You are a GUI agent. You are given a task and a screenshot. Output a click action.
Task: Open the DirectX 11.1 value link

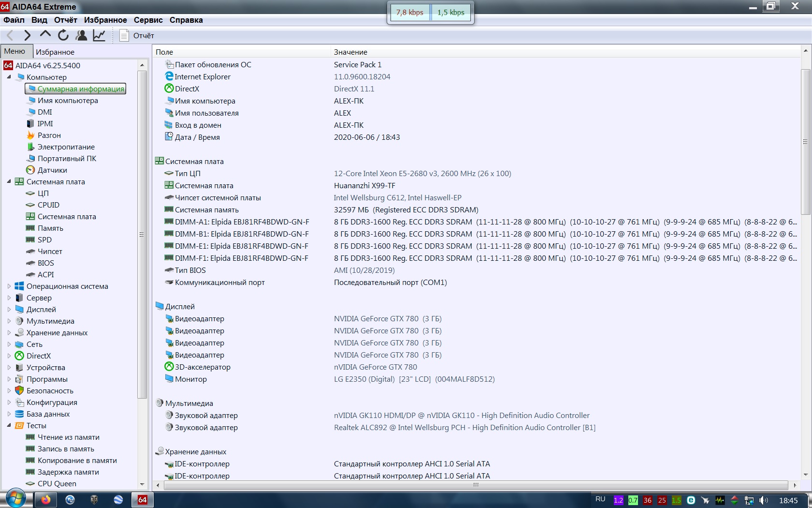(354, 89)
